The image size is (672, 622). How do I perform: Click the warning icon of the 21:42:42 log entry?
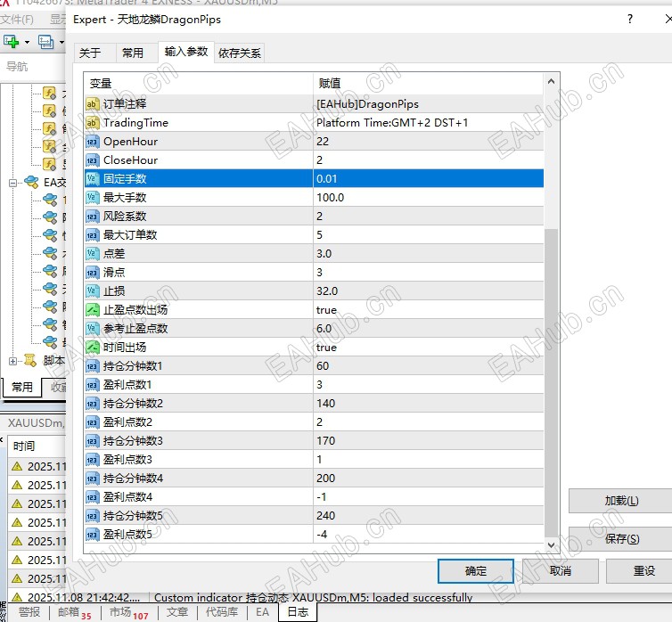(x=17, y=597)
